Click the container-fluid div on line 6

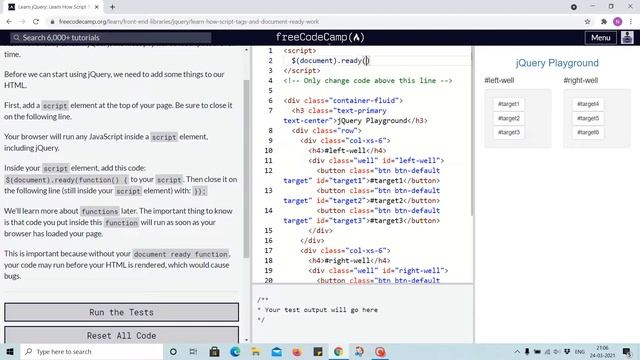click(x=343, y=100)
